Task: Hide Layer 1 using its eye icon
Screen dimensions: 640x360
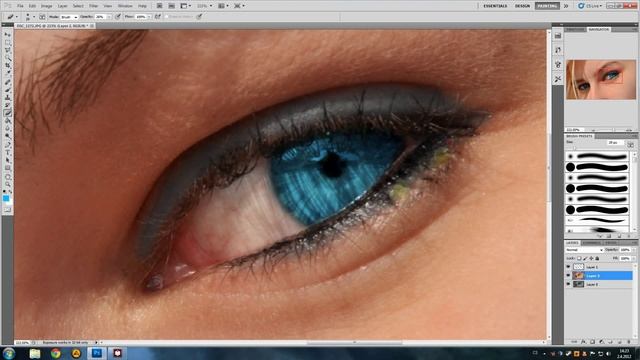Action: pos(568,267)
